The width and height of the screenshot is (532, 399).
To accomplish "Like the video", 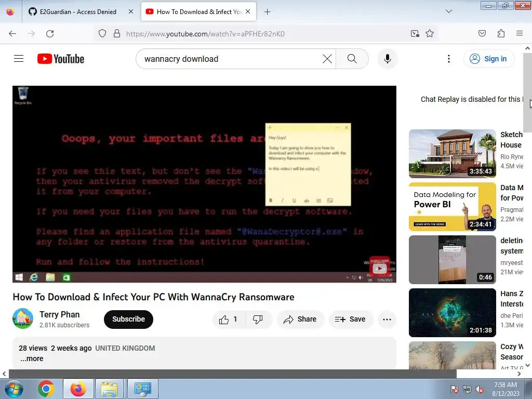I will tap(229, 320).
